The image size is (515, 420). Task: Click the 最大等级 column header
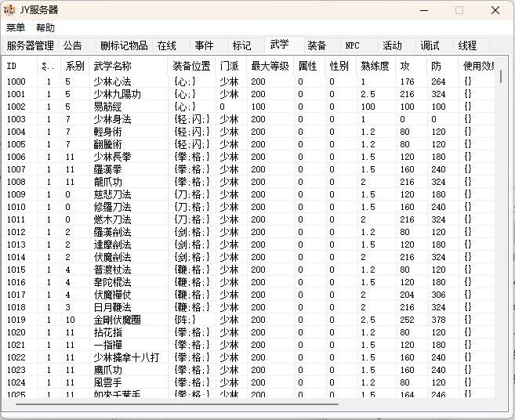click(x=270, y=66)
